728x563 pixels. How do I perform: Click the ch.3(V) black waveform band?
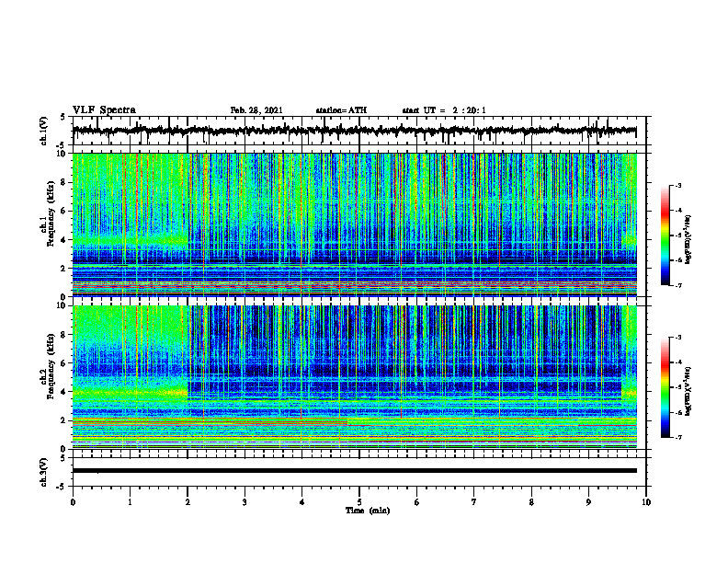pyautogui.click(x=354, y=471)
